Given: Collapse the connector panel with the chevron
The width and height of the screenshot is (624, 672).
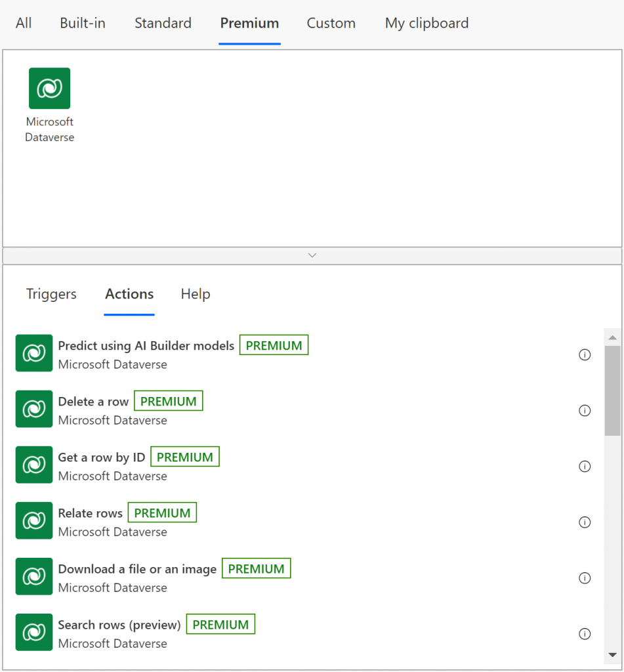Looking at the screenshot, I should coord(312,255).
